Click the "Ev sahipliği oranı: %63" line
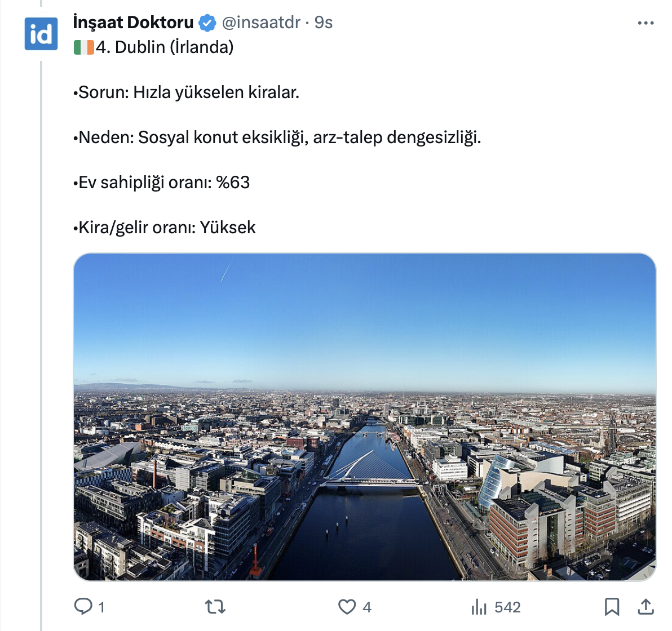672x631 pixels. point(161,183)
